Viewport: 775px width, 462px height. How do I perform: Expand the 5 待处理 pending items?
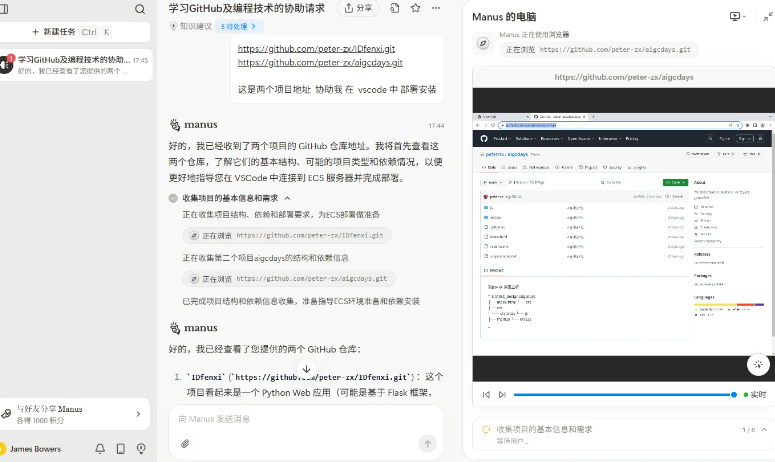239,26
